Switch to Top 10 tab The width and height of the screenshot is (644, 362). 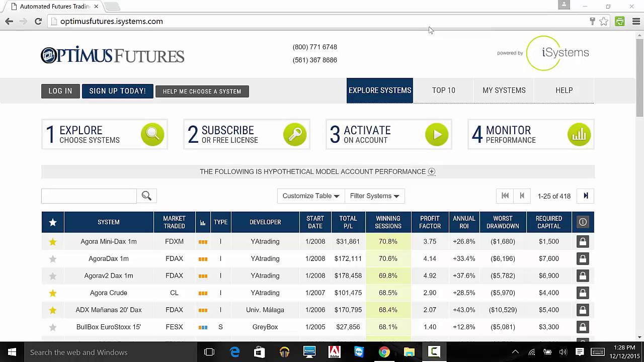(444, 90)
